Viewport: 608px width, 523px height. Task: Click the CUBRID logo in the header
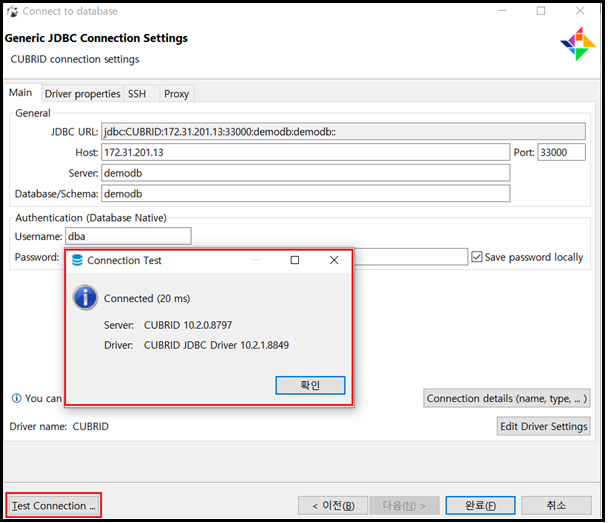tap(578, 44)
